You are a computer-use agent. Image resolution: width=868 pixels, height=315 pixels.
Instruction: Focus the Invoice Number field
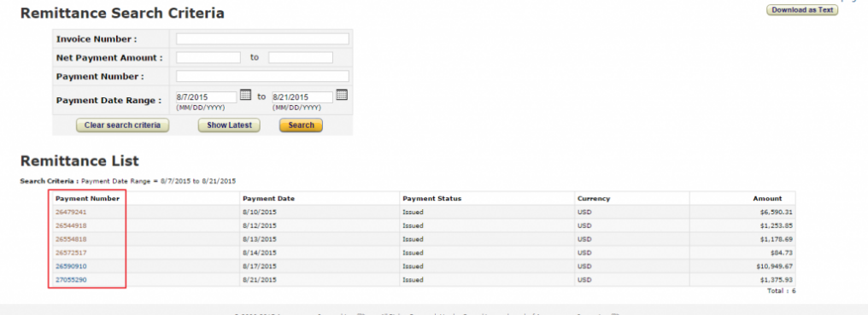[262, 38]
